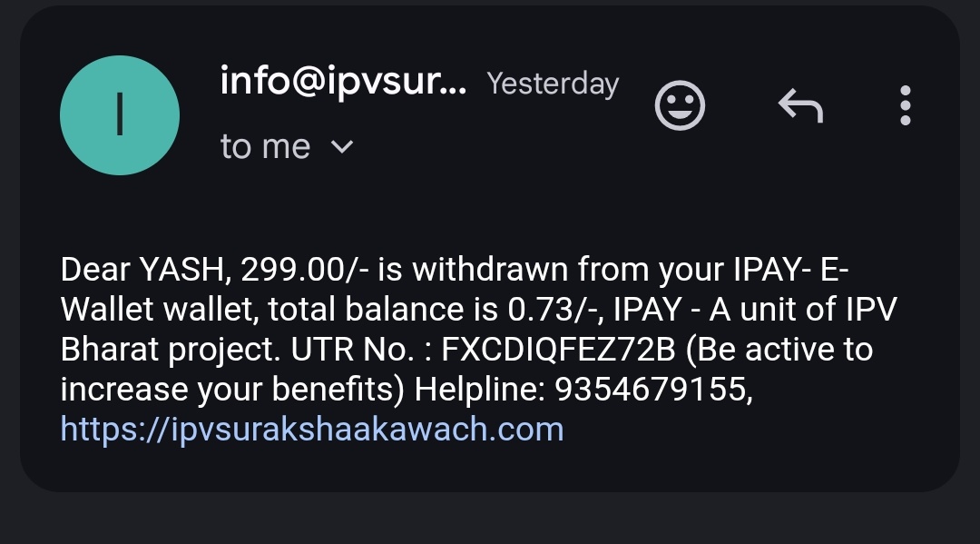Click the "increase your benefits)" text
The height and width of the screenshot is (544, 980).
tap(231, 389)
